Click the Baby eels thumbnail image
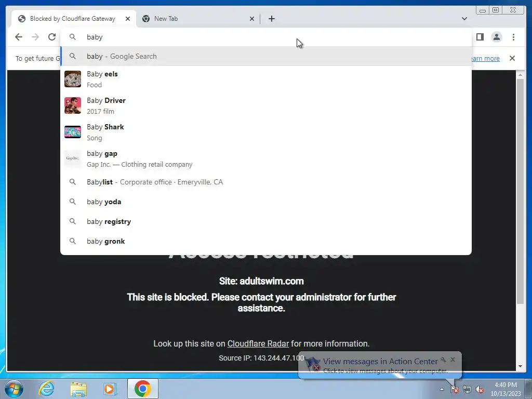 point(73,79)
